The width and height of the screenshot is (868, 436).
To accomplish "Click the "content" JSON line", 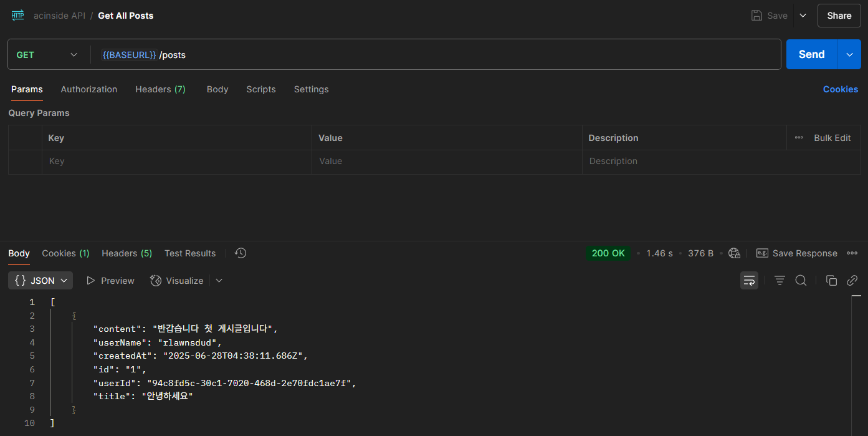I will [x=185, y=329].
